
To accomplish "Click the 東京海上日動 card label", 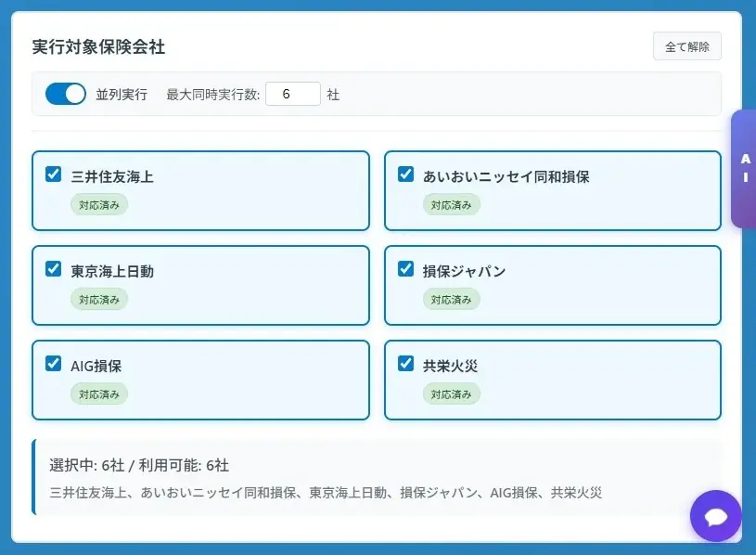I will click(x=112, y=271).
